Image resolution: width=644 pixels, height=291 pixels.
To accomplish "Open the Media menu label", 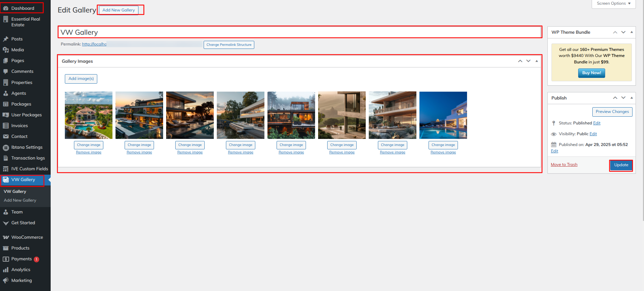I will point(18,50).
